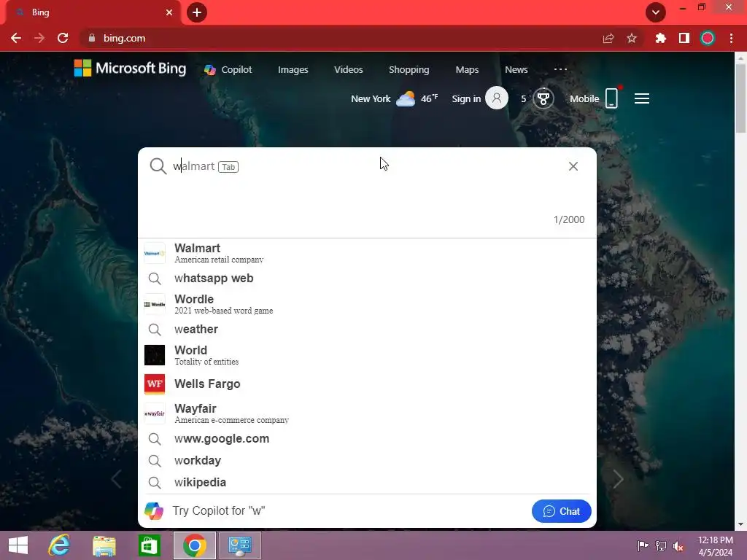The height and width of the screenshot is (560, 747).
Task: Launch Internet Explorer from taskbar
Action: coord(59,545)
